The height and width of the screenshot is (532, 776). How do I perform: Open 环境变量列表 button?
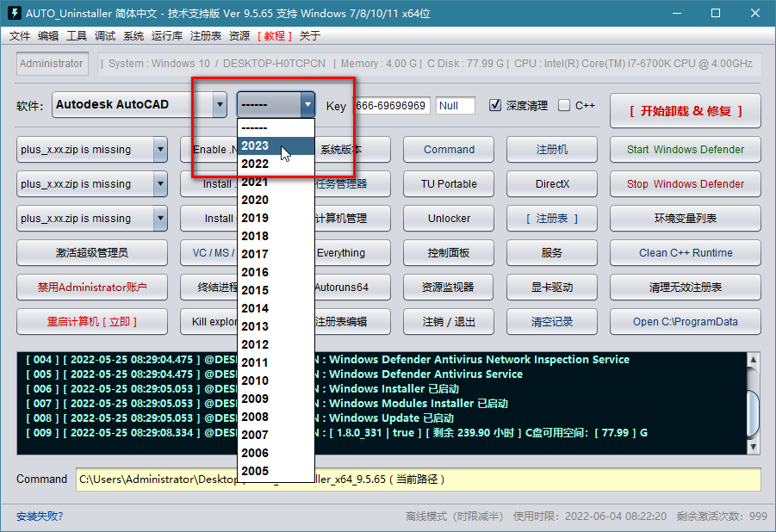(x=685, y=219)
